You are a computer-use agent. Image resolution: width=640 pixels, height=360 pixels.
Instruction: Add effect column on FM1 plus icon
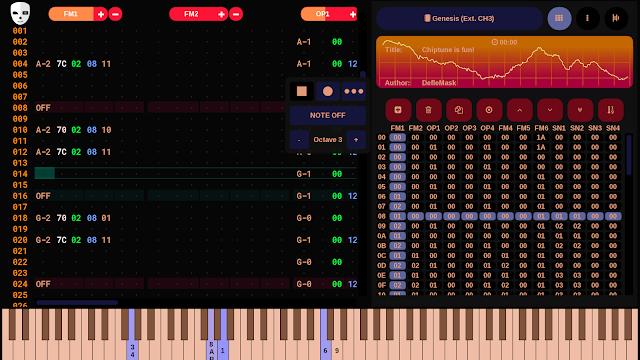[x=100, y=14]
